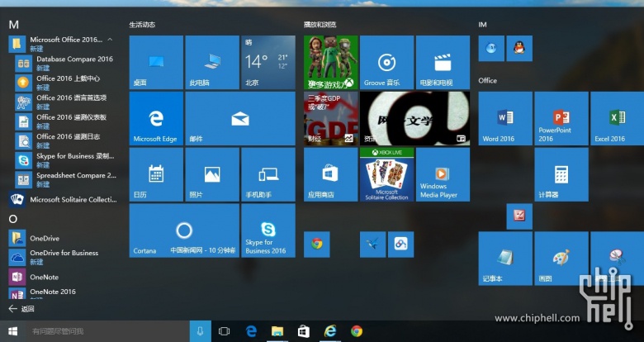Screen dimensions: 644x342
Task: Open the small Baidu cloud tile
Action: (401, 245)
